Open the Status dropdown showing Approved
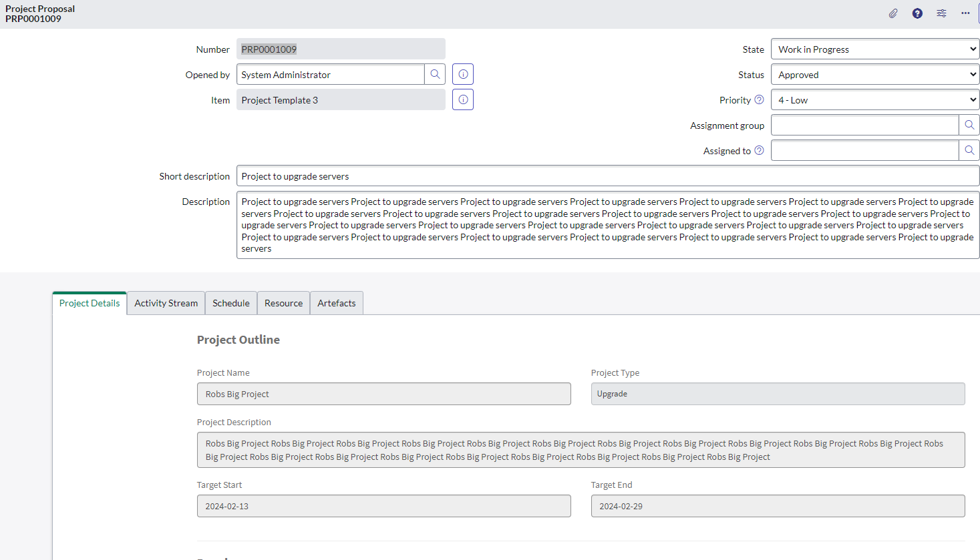This screenshot has width=980, height=560. point(874,74)
